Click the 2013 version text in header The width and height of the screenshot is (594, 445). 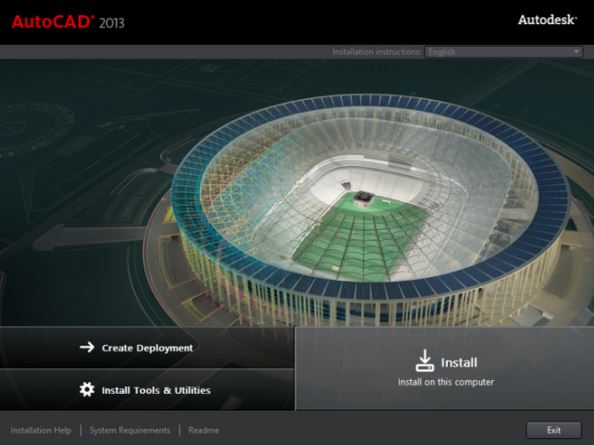tap(112, 23)
